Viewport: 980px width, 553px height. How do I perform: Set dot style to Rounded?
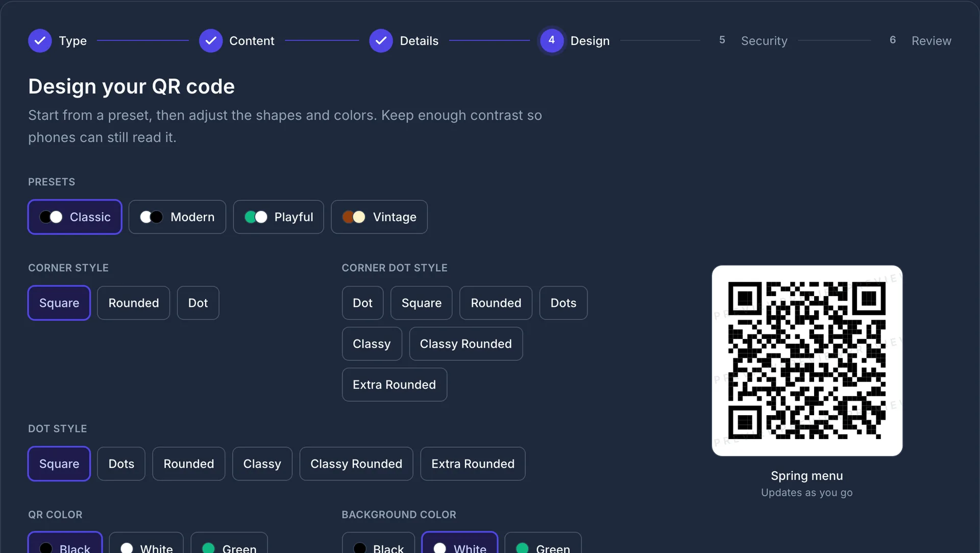click(x=189, y=464)
